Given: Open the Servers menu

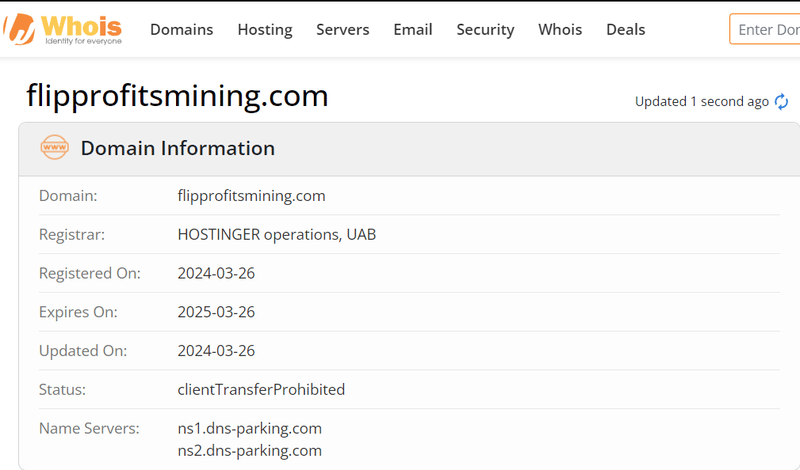Looking at the screenshot, I should click(343, 30).
